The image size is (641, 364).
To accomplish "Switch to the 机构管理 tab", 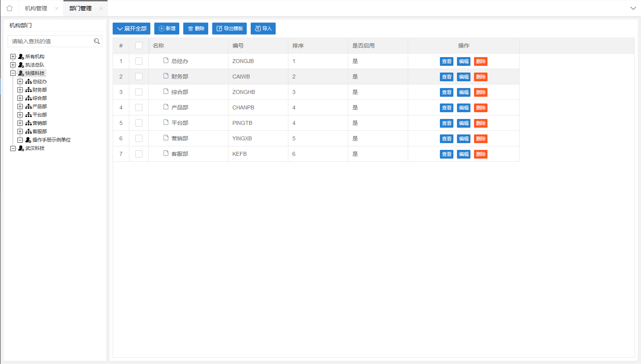I will pos(36,8).
